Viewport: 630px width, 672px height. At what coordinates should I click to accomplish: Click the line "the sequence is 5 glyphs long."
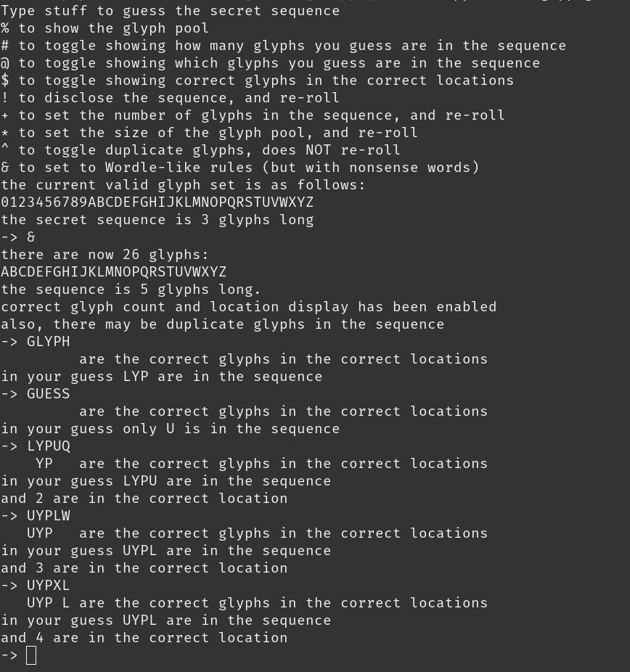pos(131,290)
